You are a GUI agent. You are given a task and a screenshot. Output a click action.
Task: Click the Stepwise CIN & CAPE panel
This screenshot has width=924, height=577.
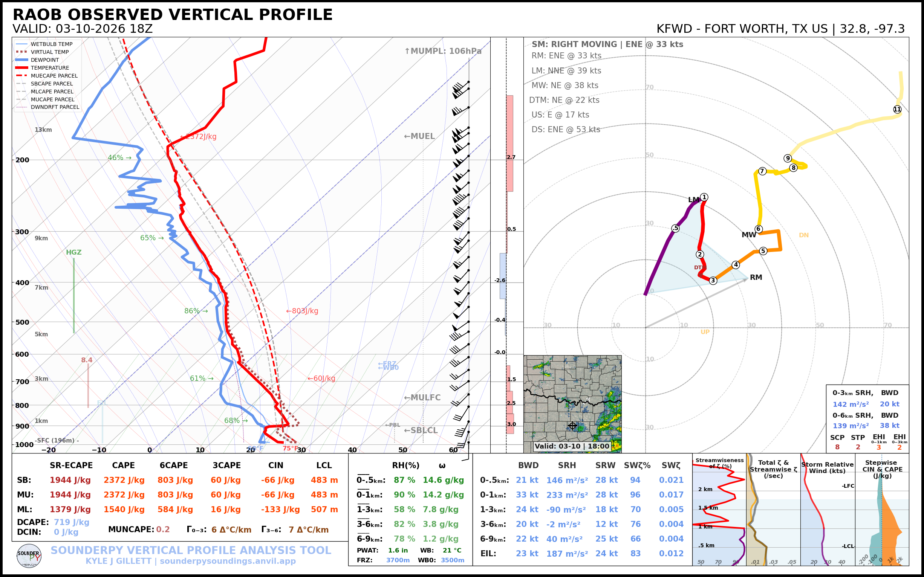(x=882, y=510)
